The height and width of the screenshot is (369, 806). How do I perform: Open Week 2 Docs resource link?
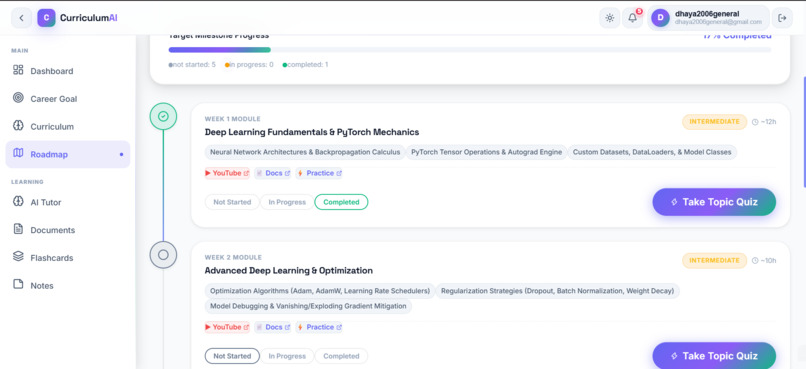(273, 327)
